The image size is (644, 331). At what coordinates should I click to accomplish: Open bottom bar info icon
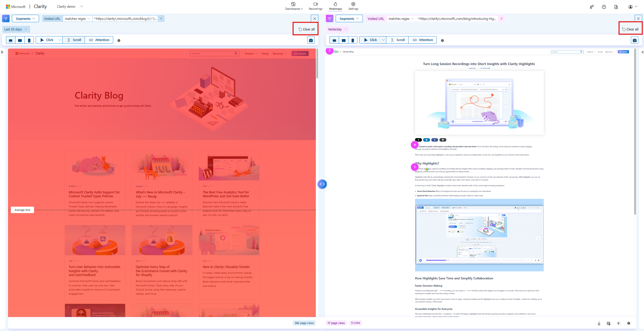629,323
